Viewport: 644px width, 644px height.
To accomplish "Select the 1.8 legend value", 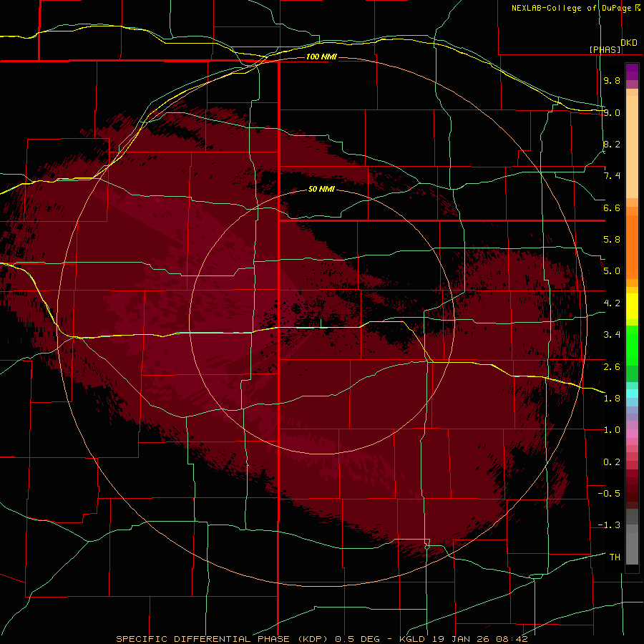I will [x=612, y=399].
